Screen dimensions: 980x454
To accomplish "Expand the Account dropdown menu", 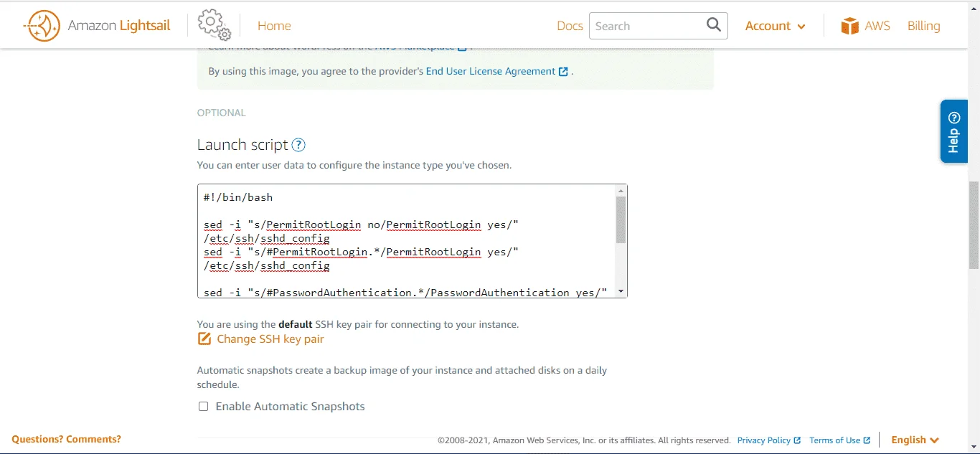I will pyautogui.click(x=775, y=26).
